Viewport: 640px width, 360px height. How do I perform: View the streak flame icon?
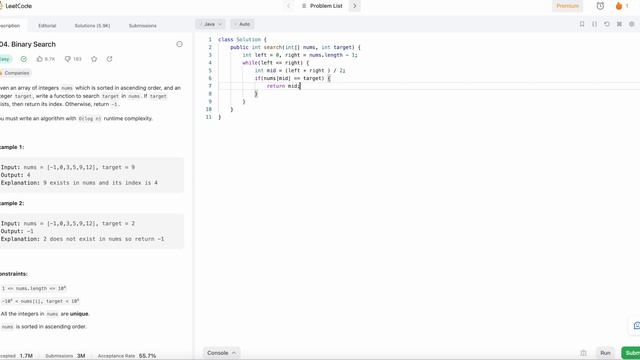(619, 6)
